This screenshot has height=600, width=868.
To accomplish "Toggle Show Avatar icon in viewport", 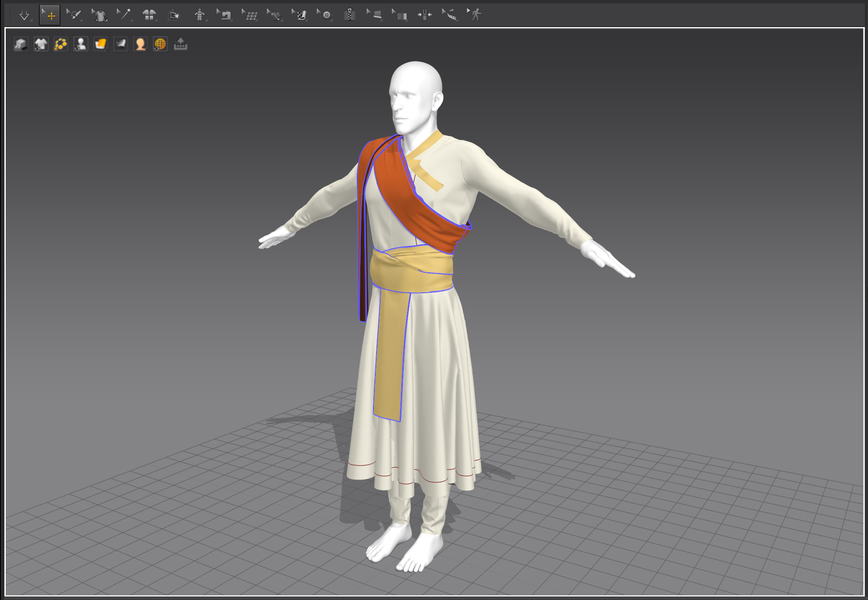I will click(x=81, y=44).
